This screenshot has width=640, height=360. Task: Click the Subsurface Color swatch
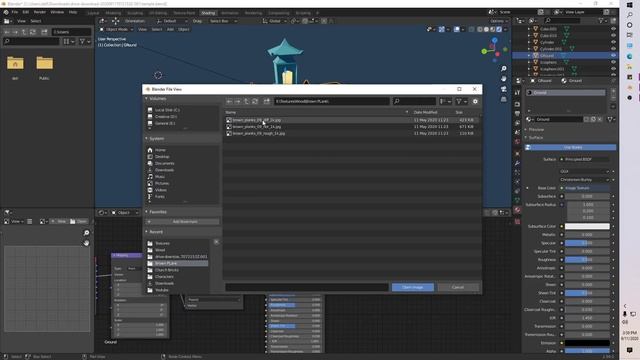point(587,226)
